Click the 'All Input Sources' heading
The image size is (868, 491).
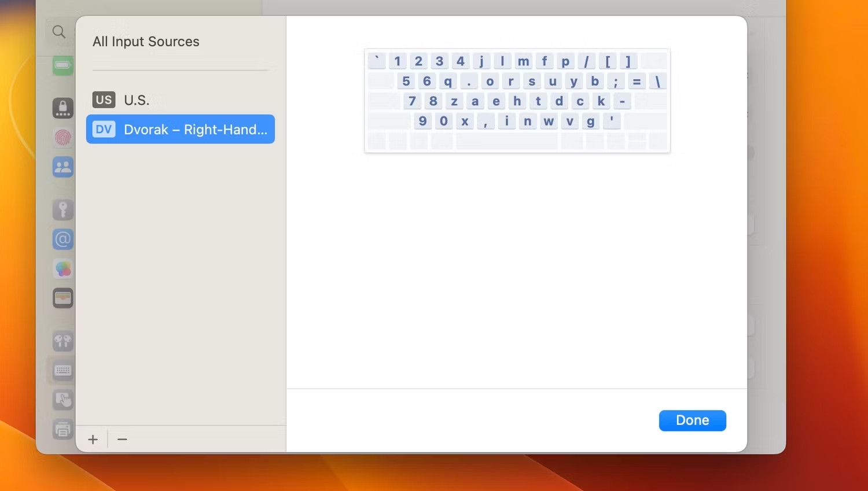(146, 42)
